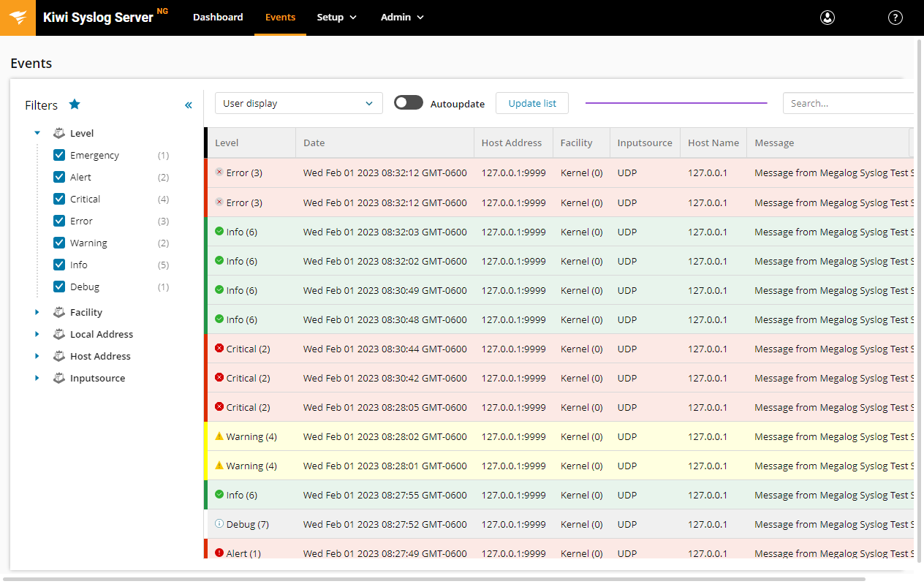This screenshot has height=584, width=924.
Task: Expand the Local Address filter tree
Action: 37,334
